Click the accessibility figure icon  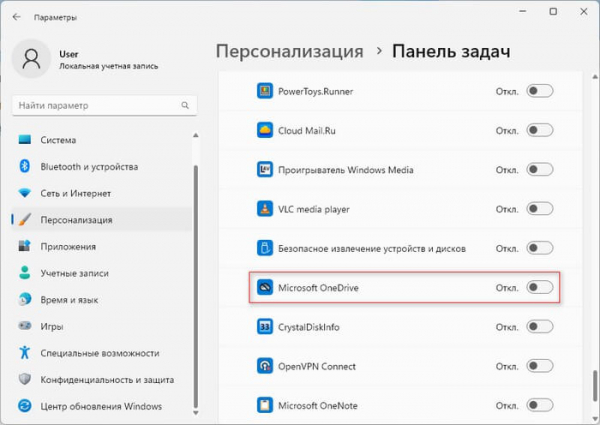[25, 353]
